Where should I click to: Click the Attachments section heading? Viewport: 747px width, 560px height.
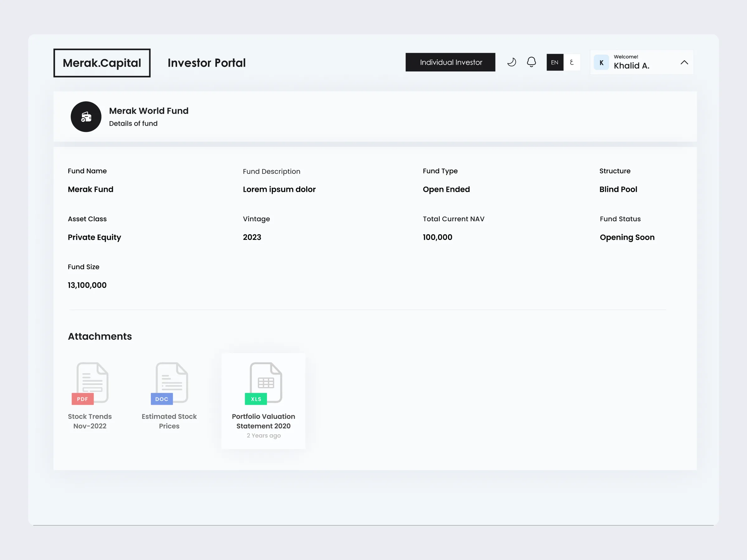coord(100,337)
